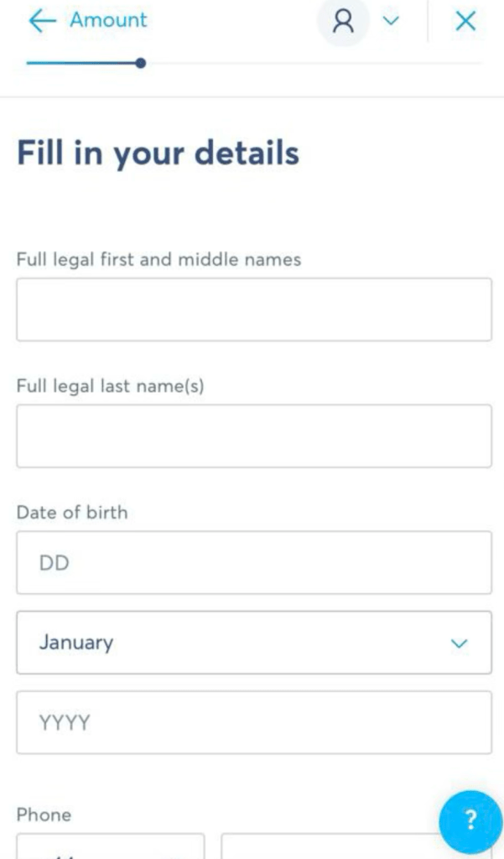Click the progress bar step dot
This screenshot has width=504, height=859.
141,63
